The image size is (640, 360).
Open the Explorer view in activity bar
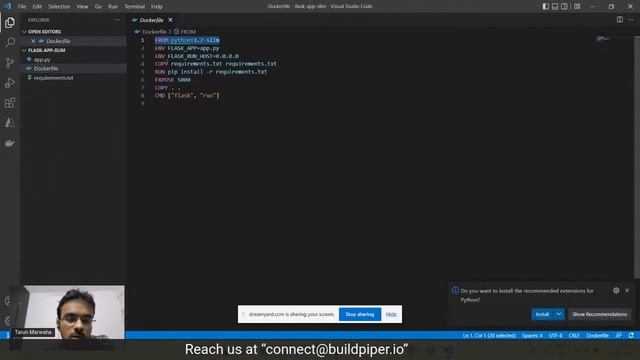click(10, 22)
